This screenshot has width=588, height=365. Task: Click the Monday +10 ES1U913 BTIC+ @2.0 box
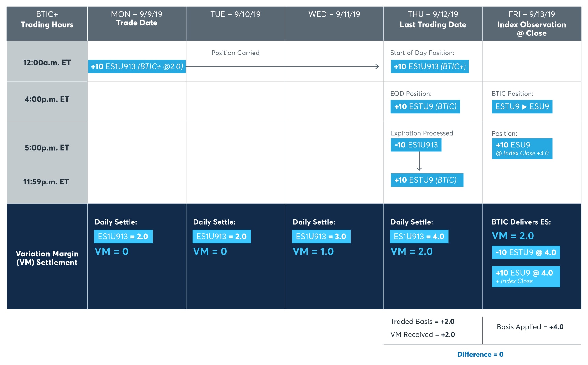tap(137, 66)
